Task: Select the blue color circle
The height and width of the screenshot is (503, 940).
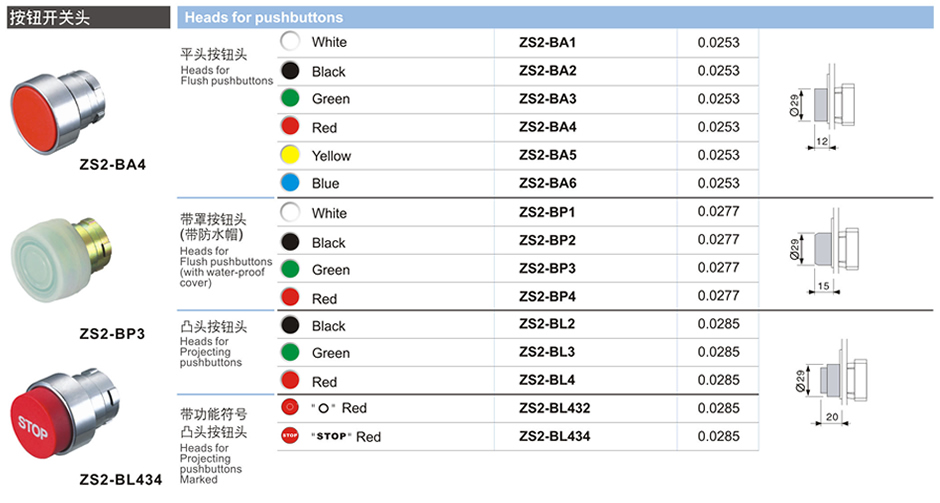Action: point(290,183)
